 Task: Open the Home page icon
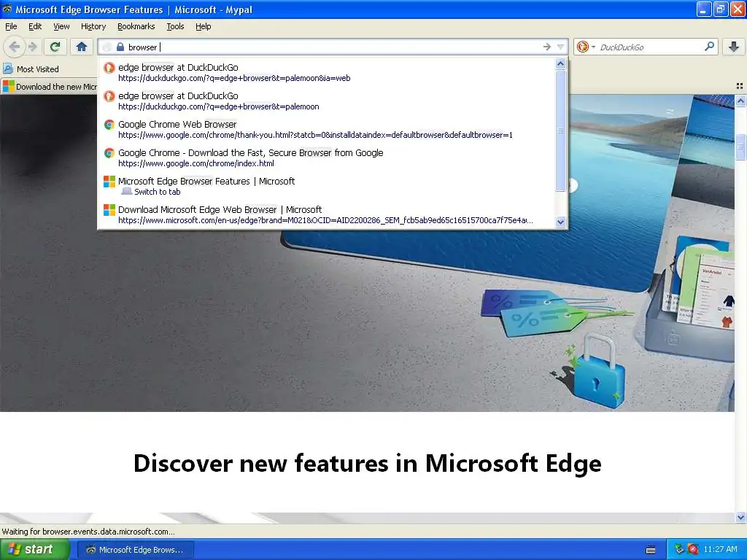click(82, 47)
